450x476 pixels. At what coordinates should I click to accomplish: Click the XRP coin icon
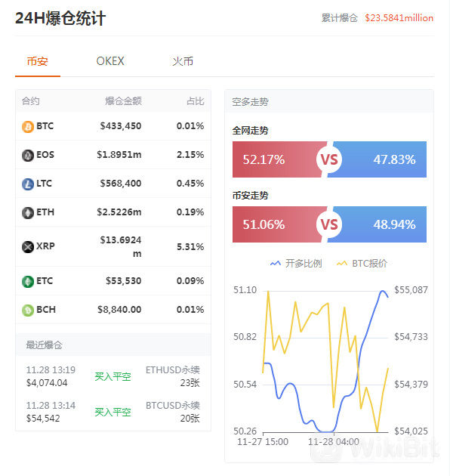coord(28,247)
